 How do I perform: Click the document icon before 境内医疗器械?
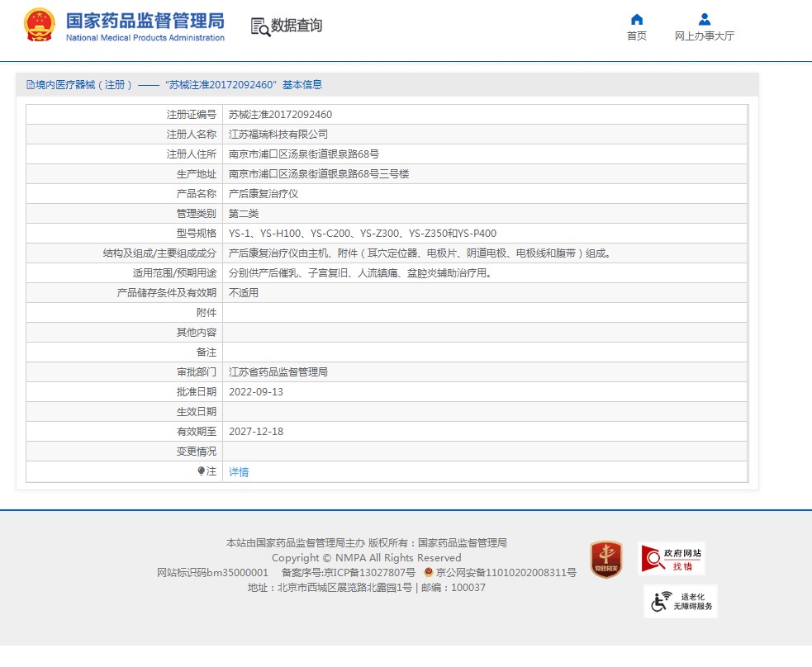[31, 85]
